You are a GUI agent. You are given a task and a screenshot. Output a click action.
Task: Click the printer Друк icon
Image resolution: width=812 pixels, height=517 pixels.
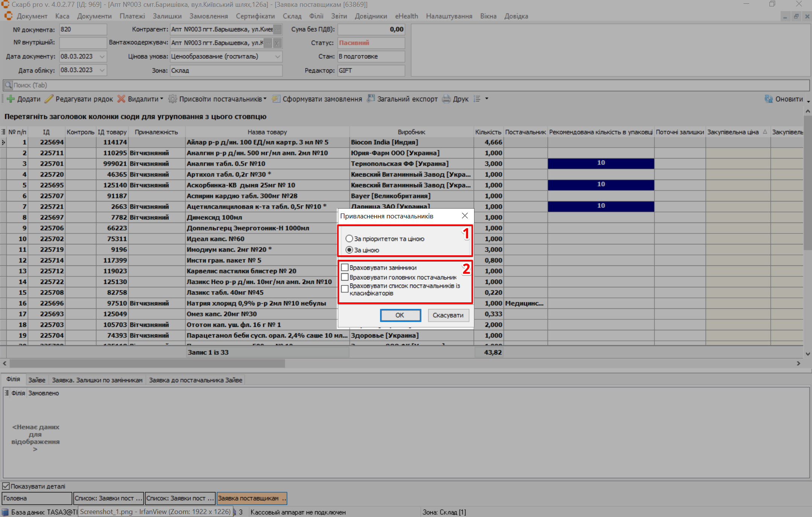click(x=447, y=99)
